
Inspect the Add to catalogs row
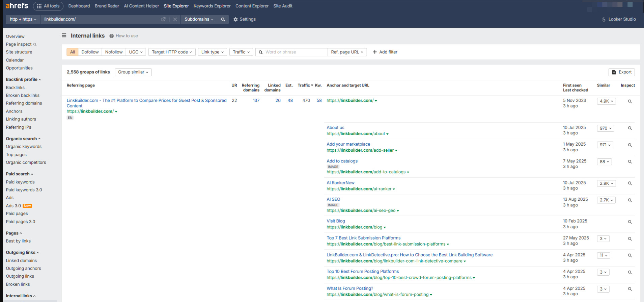[630, 162]
